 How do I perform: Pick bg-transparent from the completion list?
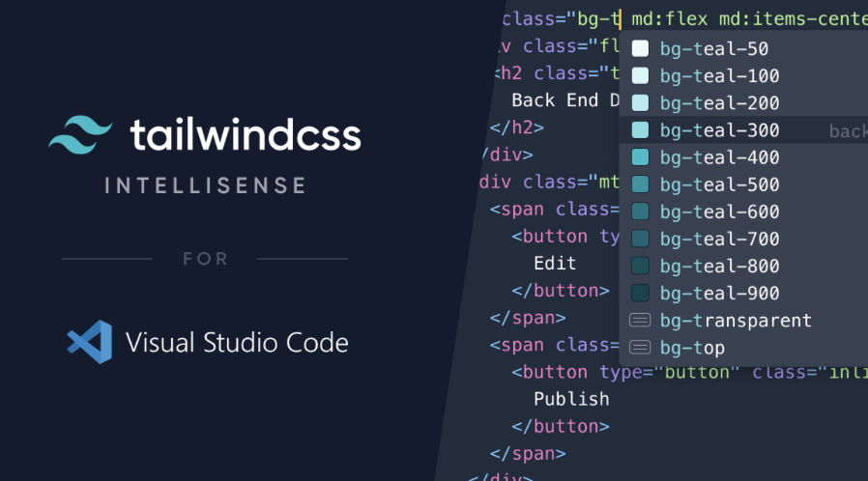click(743, 320)
